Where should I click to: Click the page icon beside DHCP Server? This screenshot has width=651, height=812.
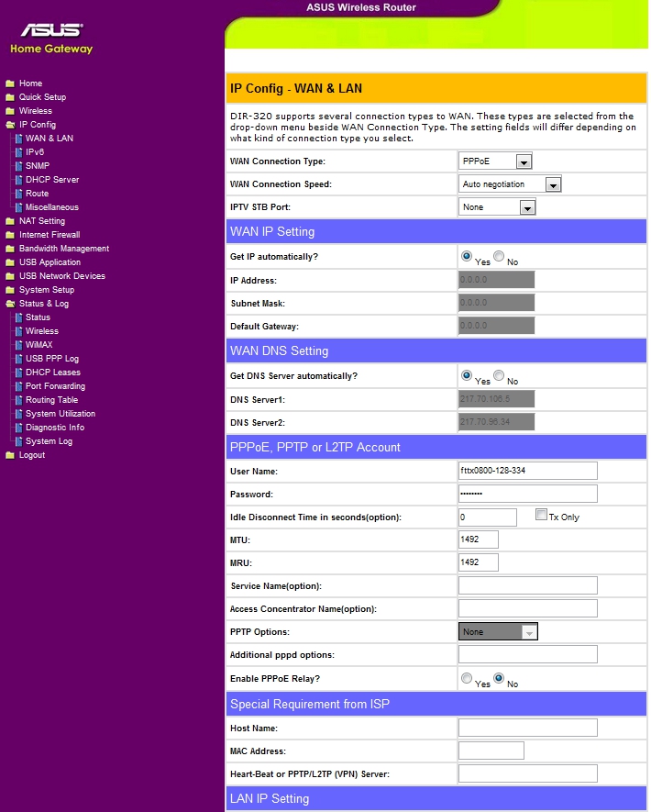point(17,180)
